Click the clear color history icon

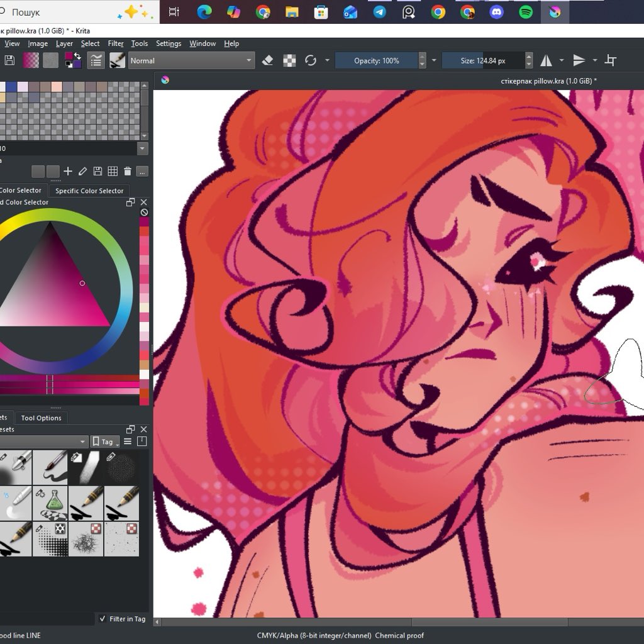[144, 213]
